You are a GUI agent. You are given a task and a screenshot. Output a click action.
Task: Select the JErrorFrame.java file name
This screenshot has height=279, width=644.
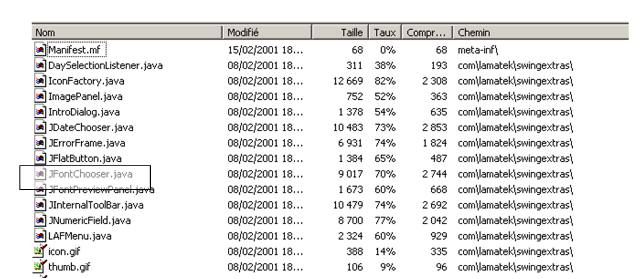pyautogui.click(x=87, y=143)
